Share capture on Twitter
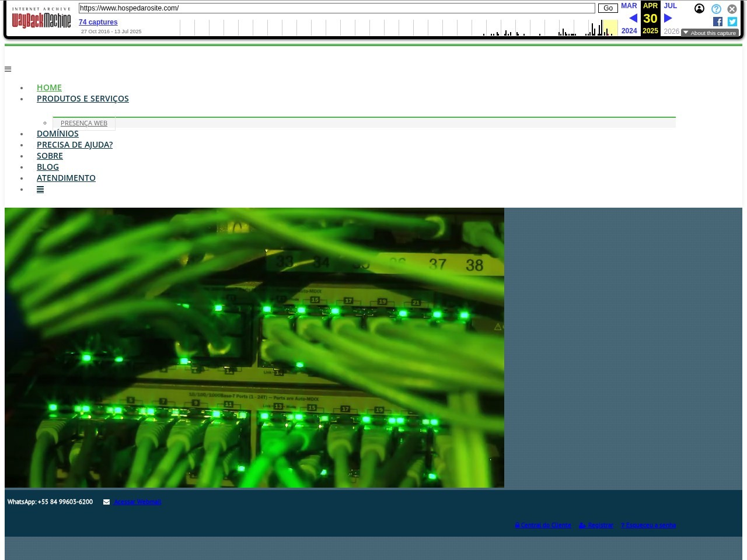The height and width of the screenshot is (560, 747). (732, 22)
